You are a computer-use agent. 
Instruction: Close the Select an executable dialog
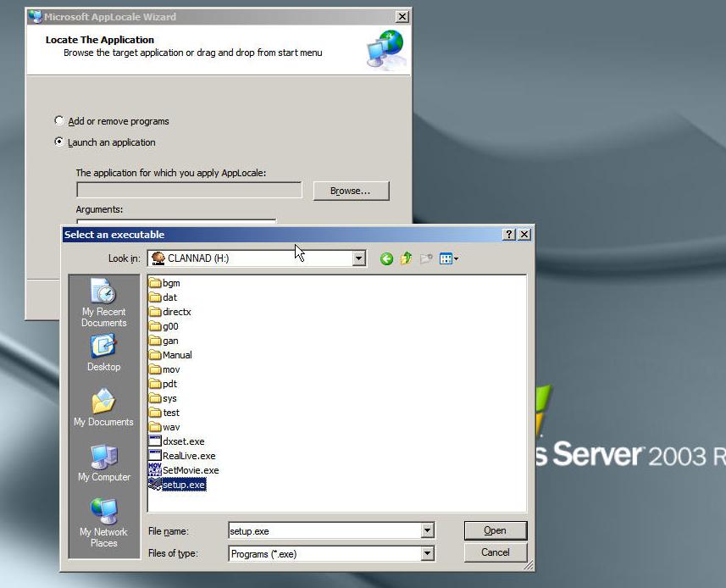(524, 235)
